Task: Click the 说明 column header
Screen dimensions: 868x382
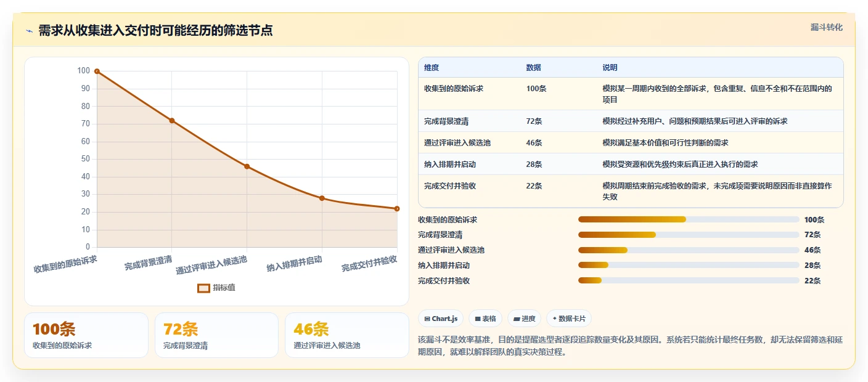Action: click(610, 68)
